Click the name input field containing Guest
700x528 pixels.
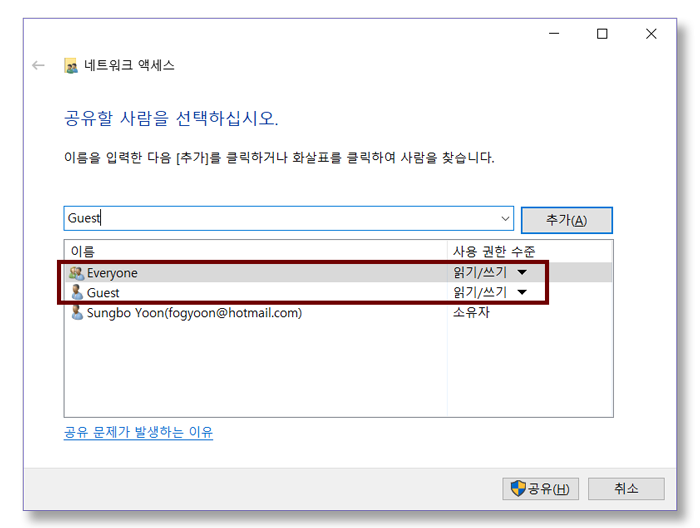click(x=280, y=219)
